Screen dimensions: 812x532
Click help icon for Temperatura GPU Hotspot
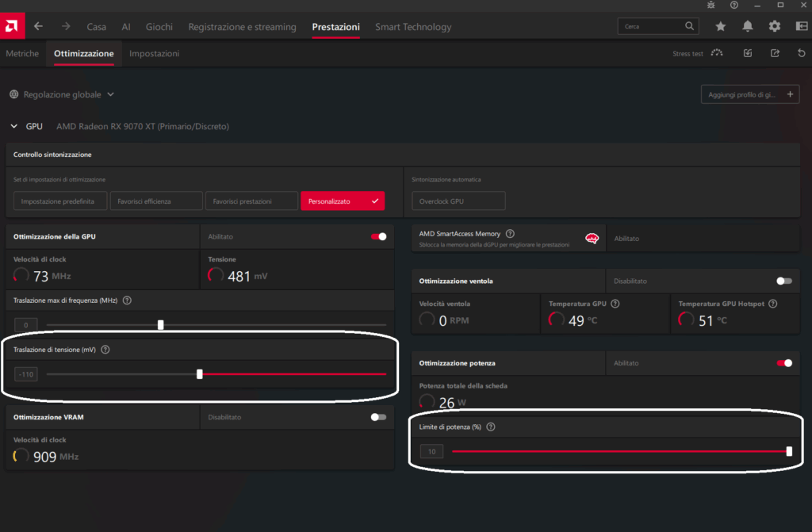click(x=772, y=304)
